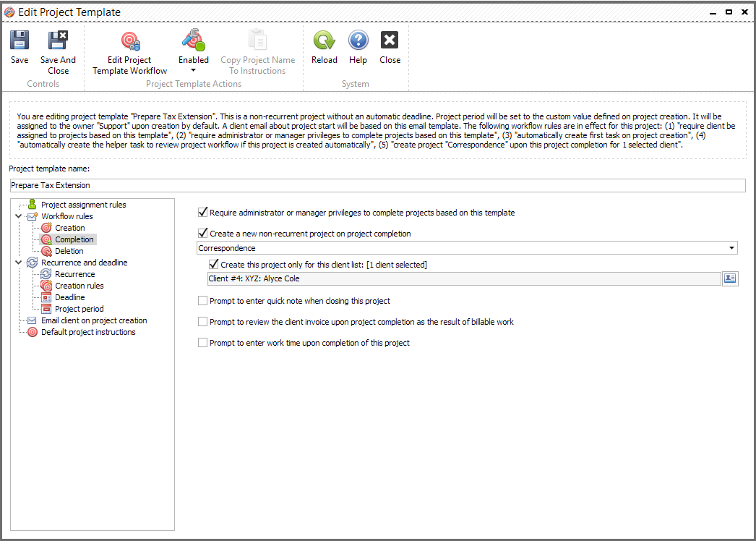Viewport: 756px width, 541px height.
Task: Click the app icon in title bar
Action: (x=9, y=12)
